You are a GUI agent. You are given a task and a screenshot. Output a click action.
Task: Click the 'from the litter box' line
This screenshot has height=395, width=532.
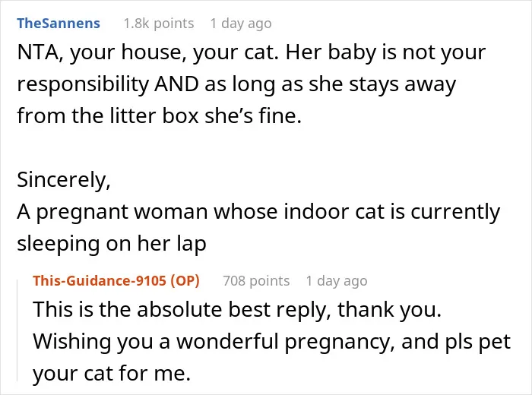[160, 115]
